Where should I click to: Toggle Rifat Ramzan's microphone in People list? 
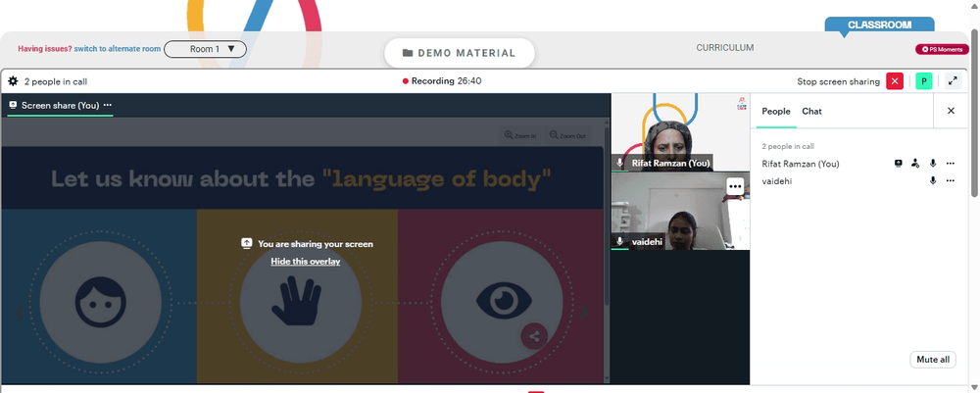coord(933,164)
